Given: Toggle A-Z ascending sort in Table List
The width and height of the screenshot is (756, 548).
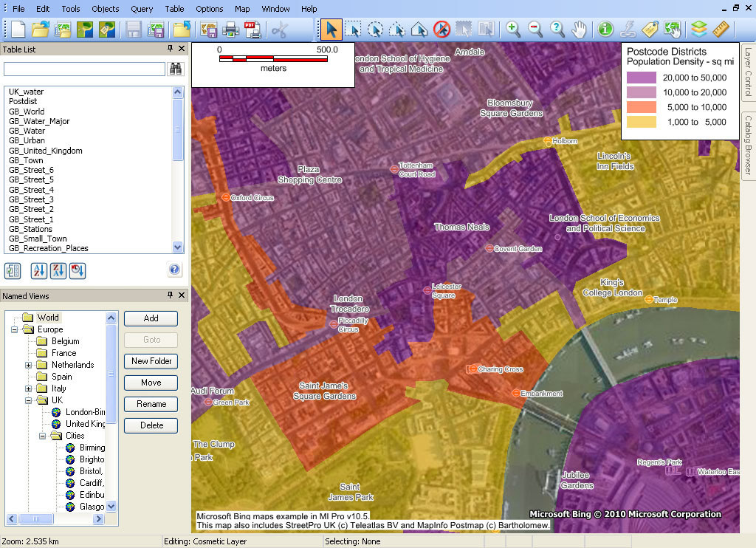Looking at the screenshot, I should (x=39, y=270).
